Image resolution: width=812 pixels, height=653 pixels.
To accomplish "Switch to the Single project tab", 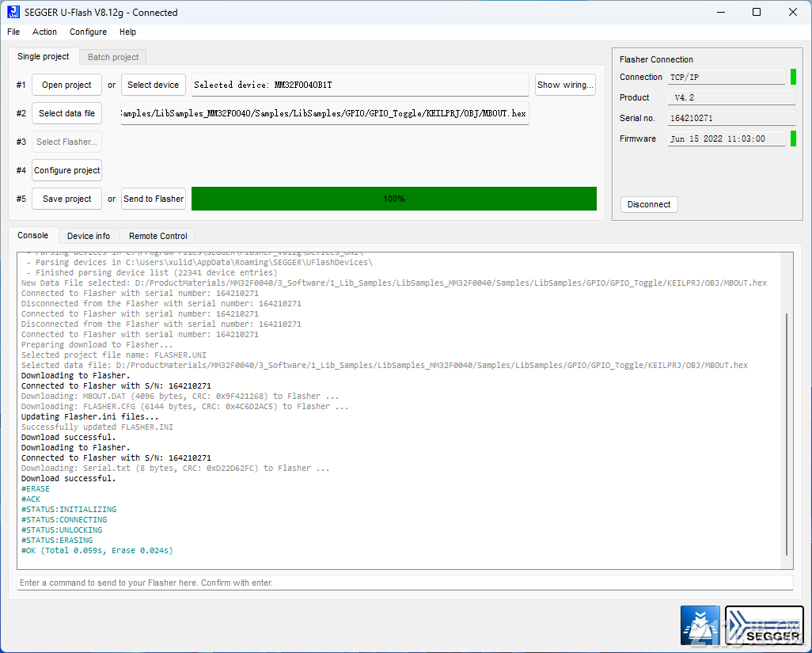I will (x=44, y=56).
